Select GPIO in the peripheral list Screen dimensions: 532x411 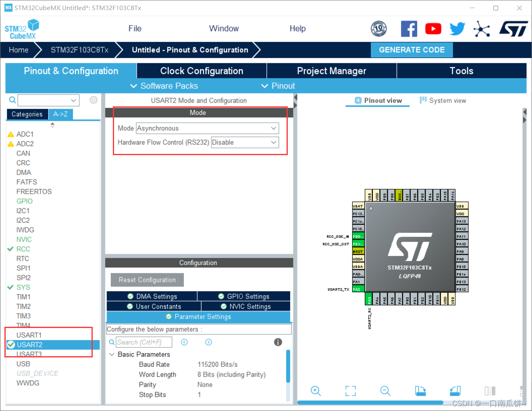coord(25,201)
